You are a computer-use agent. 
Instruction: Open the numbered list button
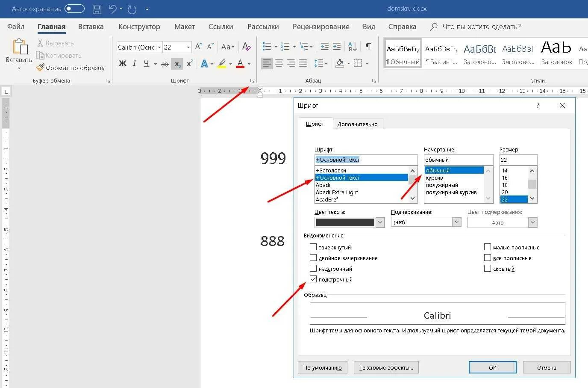pyautogui.click(x=285, y=47)
